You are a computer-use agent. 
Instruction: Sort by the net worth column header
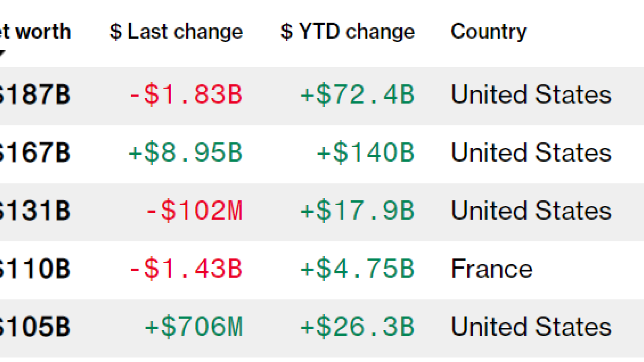[35, 31]
